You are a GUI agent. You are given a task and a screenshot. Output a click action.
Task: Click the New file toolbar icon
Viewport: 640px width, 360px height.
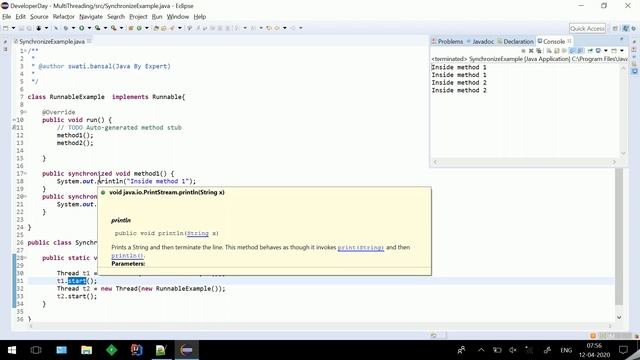click(5, 28)
